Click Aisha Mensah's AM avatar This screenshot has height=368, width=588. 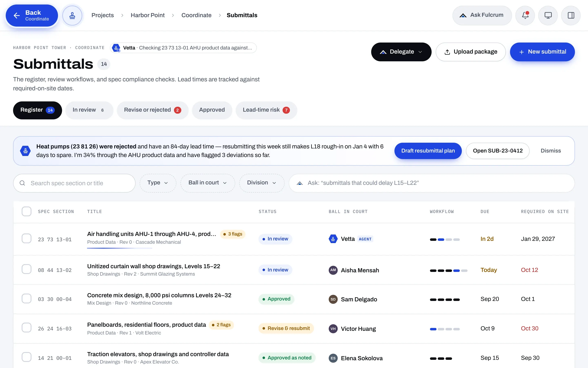pos(333,270)
